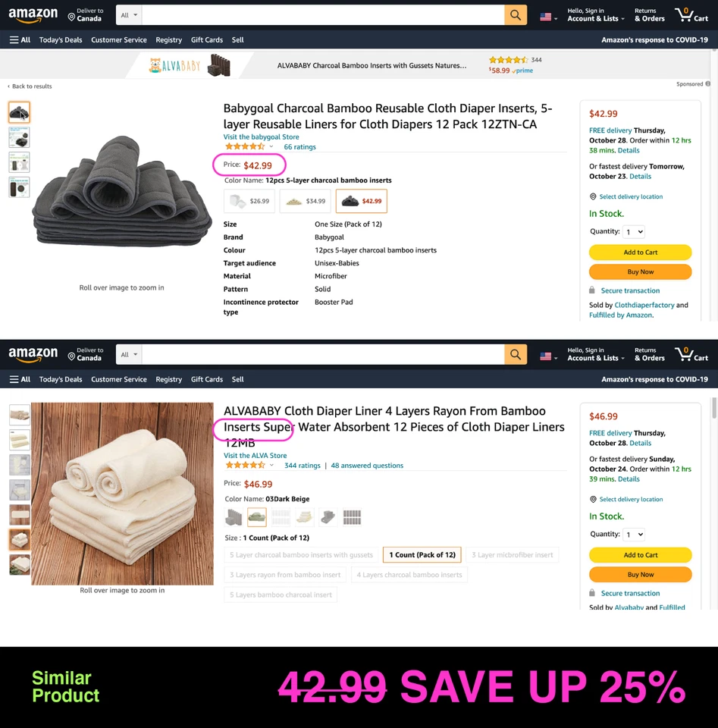Open Gift Cards in bottom nav
The height and width of the screenshot is (728, 718).
pyautogui.click(x=206, y=379)
